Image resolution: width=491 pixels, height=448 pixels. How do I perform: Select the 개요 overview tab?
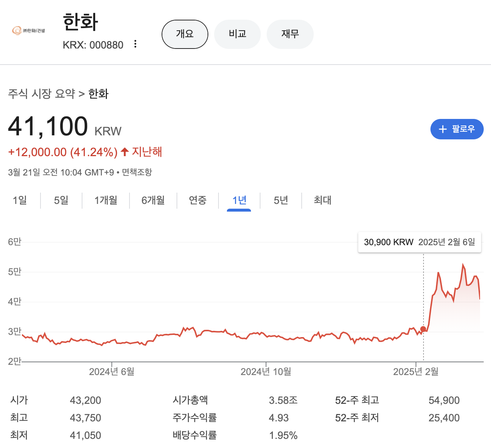pyautogui.click(x=185, y=34)
